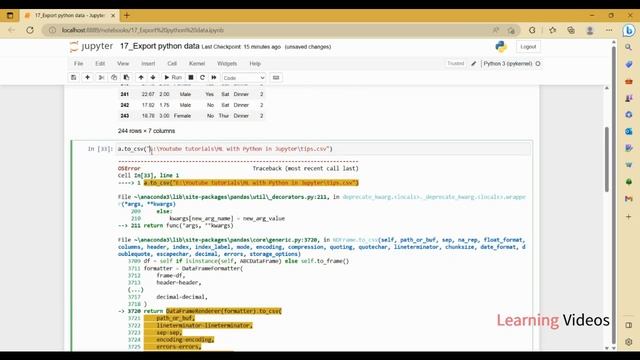Rename notebook title 17_Export python data

(160, 47)
